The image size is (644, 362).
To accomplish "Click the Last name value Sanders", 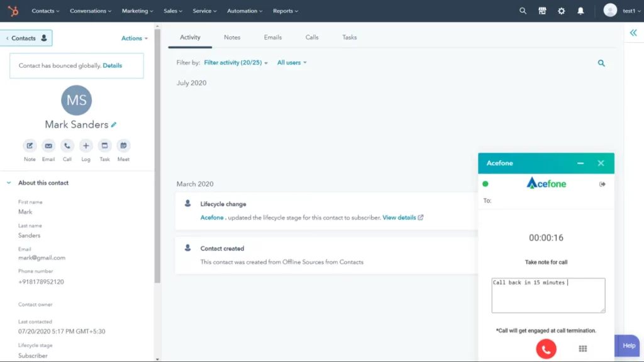I will pos(29,236).
